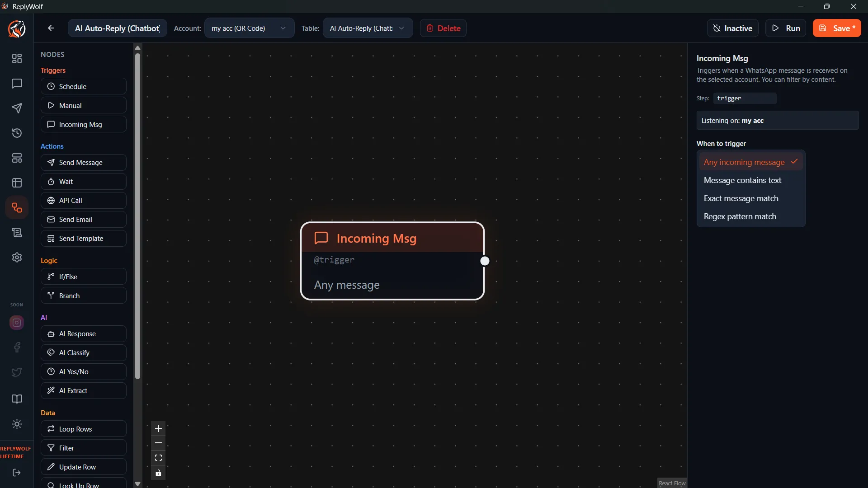Add an If/Else logic node
Viewport: 868px width, 488px height.
pos(84,277)
